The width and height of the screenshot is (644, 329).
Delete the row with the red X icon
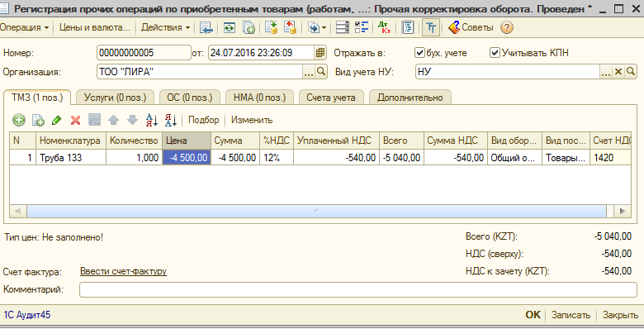[76, 120]
